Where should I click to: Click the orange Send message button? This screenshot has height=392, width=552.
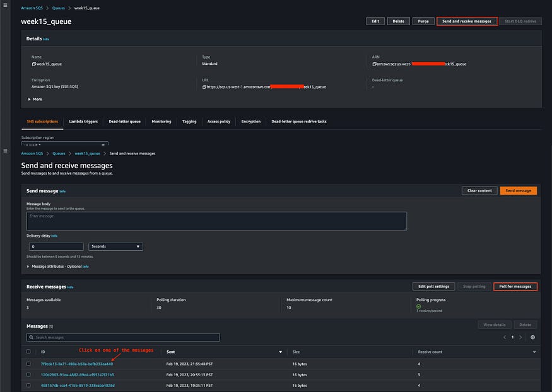pyautogui.click(x=518, y=190)
